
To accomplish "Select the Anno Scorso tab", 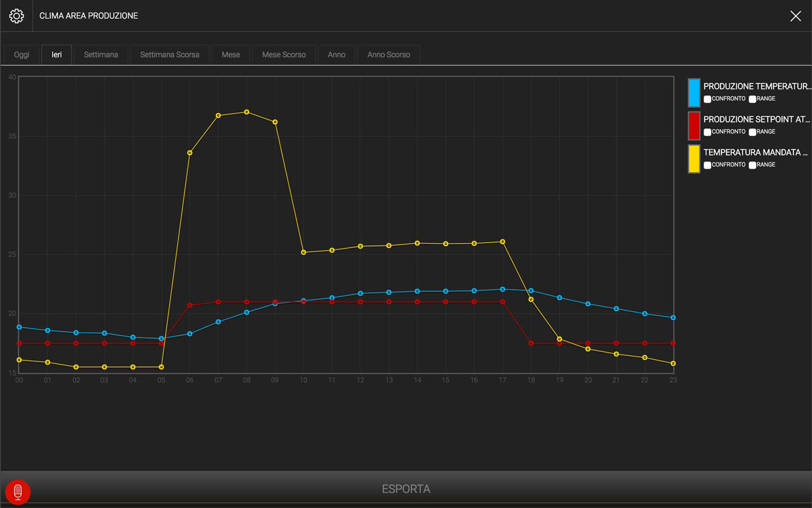I will point(389,55).
